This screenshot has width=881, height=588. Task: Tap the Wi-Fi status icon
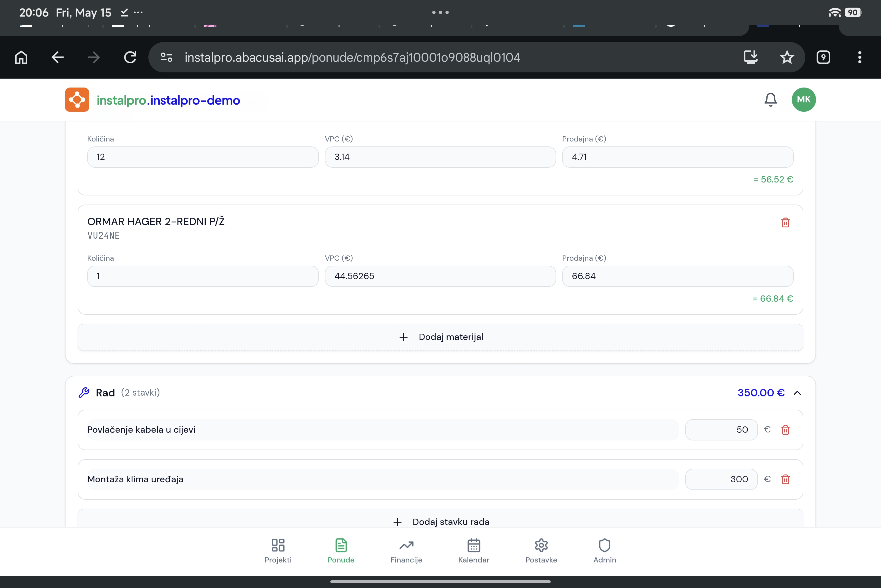835,12
